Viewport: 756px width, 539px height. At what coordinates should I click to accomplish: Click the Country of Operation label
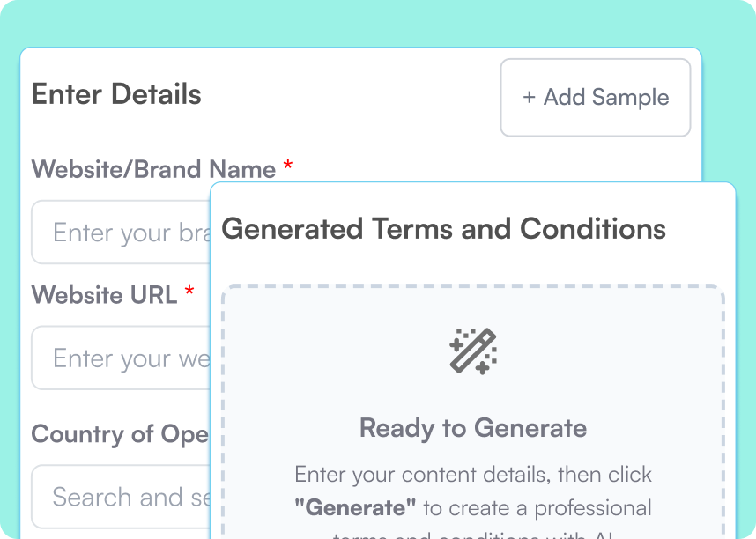[x=120, y=434]
